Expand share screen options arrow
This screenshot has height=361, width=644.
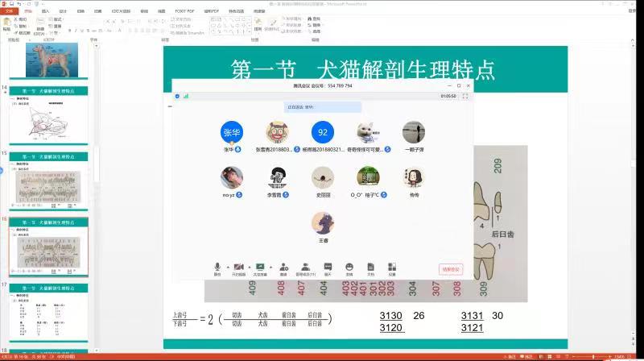pyautogui.click(x=271, y=266)
